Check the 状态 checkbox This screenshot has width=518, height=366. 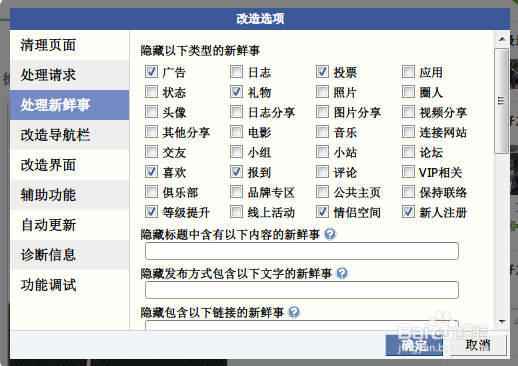pos(151,92)
